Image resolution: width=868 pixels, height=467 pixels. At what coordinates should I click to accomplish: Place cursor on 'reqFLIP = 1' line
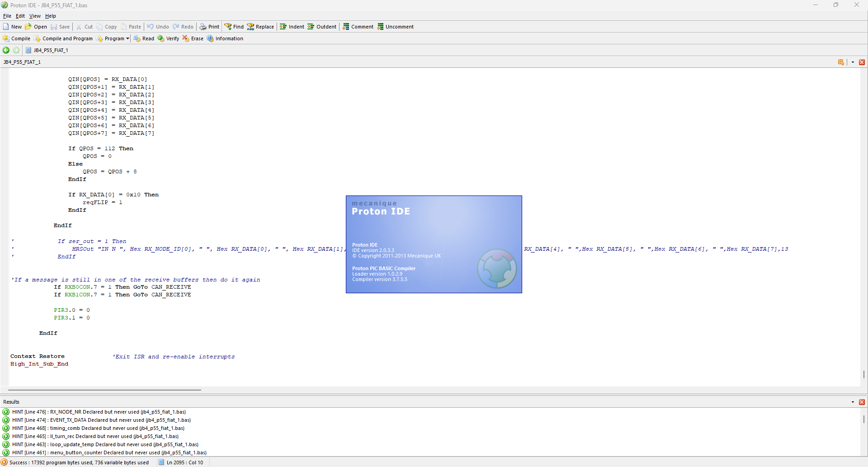103,202
